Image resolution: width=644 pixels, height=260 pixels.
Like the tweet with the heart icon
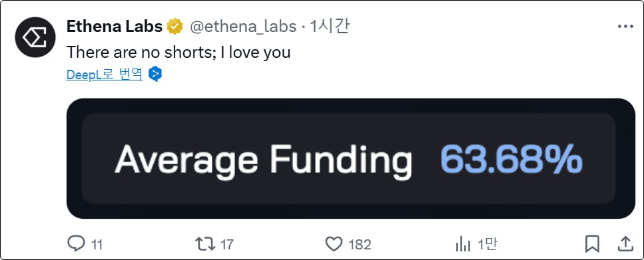point(334,244)
